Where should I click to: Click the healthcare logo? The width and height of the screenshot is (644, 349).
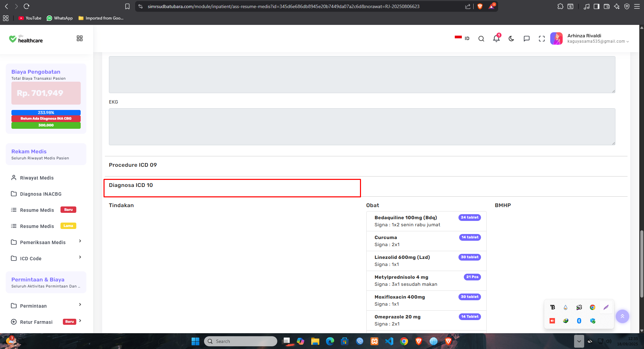[x=26, y=39]
